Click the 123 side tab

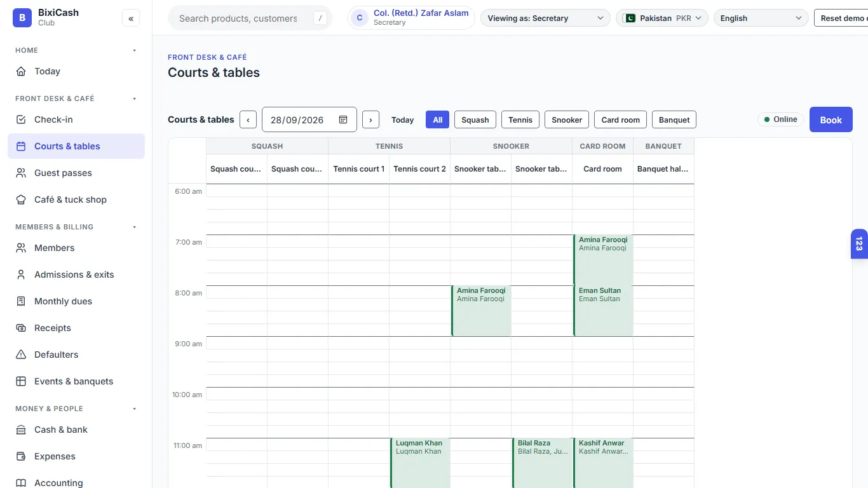click(859, 244)
